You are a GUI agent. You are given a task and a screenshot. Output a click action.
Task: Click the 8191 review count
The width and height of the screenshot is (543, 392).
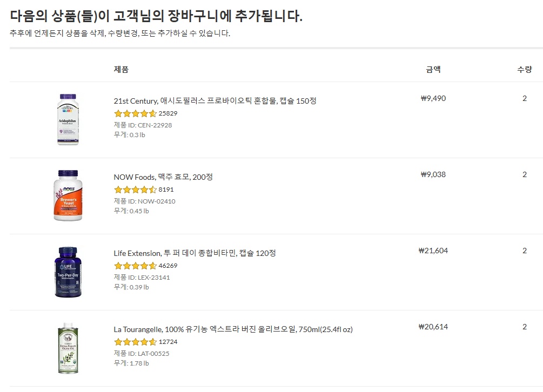[166, 190]
